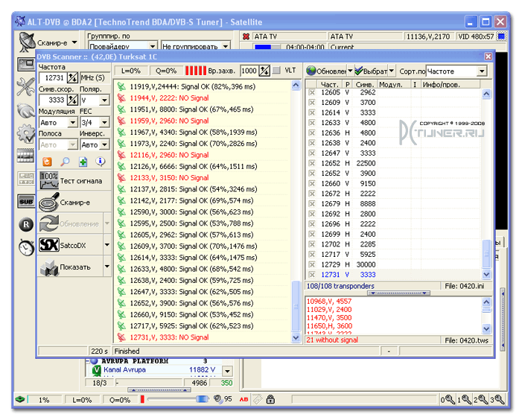
Task: Click the magnifier search icon under Полоса
Action: 65,162
